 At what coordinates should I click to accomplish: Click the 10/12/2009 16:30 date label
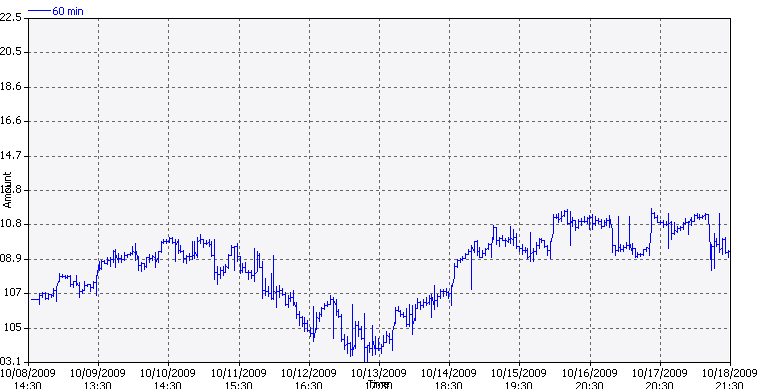(x=309, y=379)
